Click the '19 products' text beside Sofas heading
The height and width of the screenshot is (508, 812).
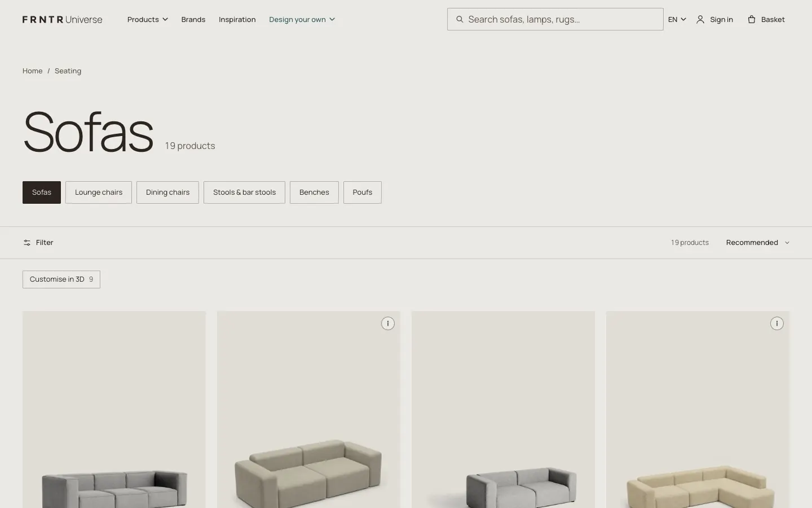point(190,146)
